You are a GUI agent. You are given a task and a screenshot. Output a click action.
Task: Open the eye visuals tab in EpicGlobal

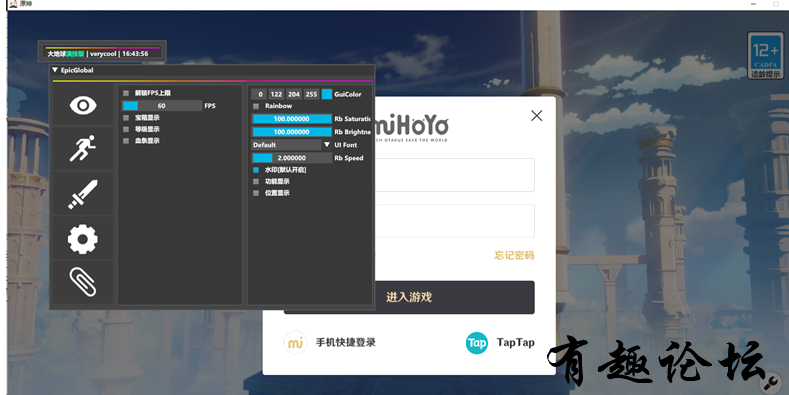click(x=83, y=105)
